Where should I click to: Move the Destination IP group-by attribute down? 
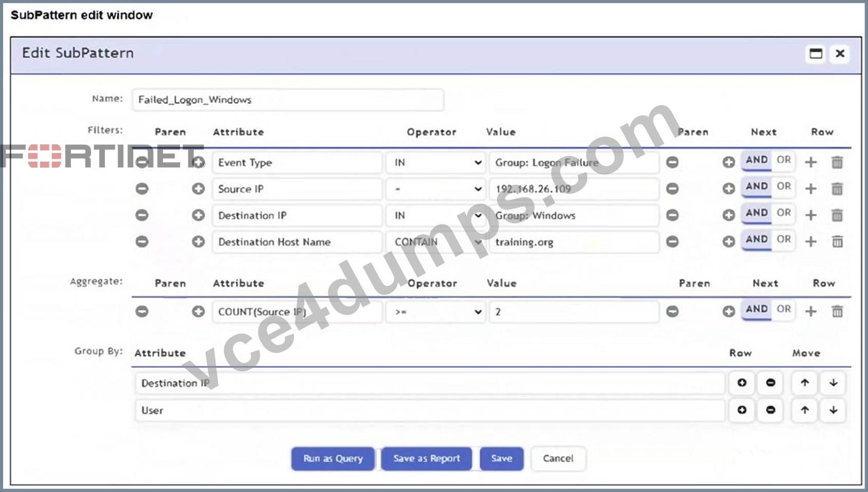tap(833, 383)
